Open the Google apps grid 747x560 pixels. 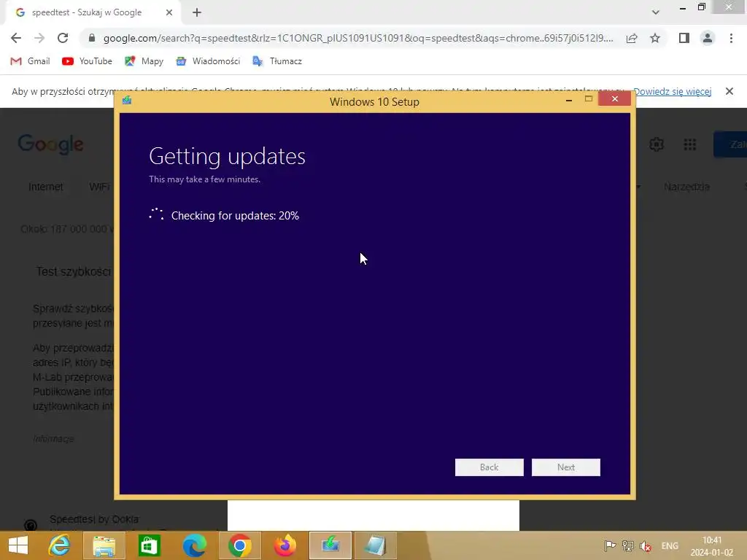[690, 144]
